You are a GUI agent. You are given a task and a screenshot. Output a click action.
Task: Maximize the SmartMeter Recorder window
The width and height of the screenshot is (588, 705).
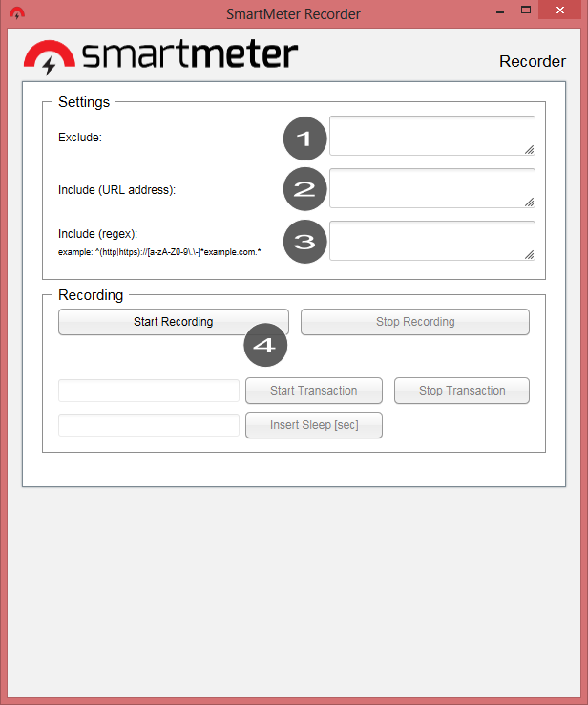click(526, 10)
